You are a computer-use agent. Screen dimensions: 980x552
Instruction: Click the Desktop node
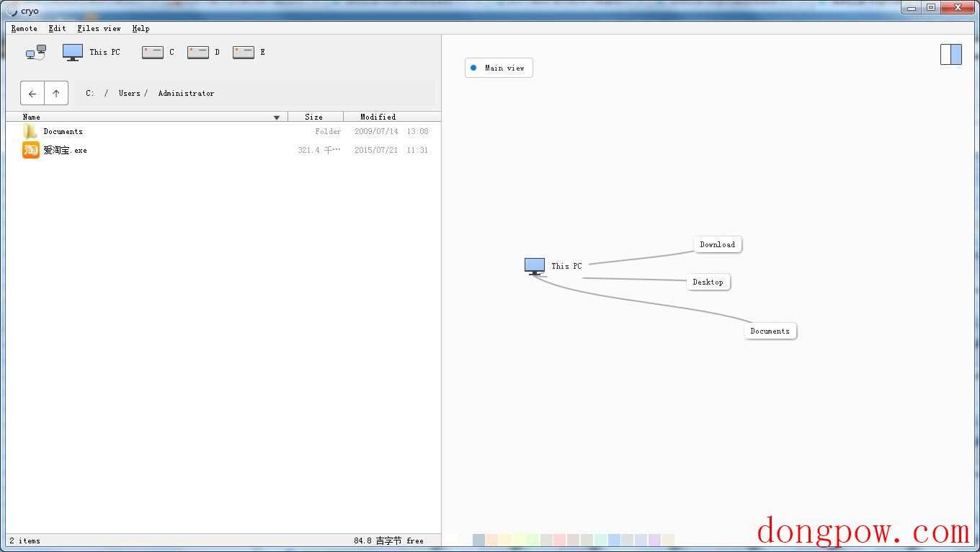pos(708,282)
